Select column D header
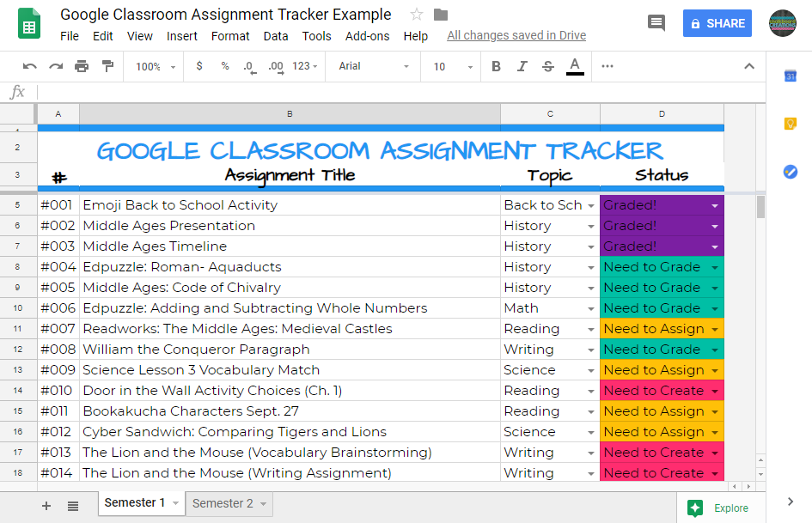This screenshot has width=812, height=523. pyautogui.click(x=662, y=114)
